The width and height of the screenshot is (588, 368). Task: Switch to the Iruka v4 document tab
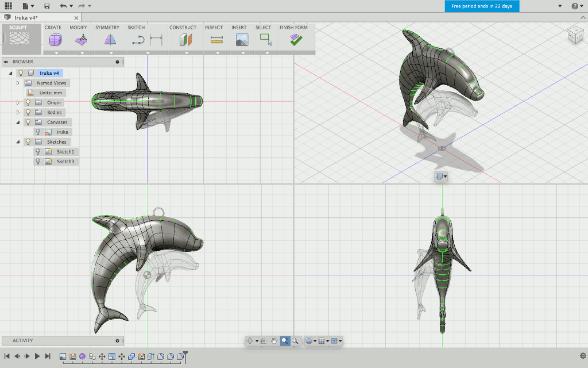pyautogui.click(x=26, y=18)
